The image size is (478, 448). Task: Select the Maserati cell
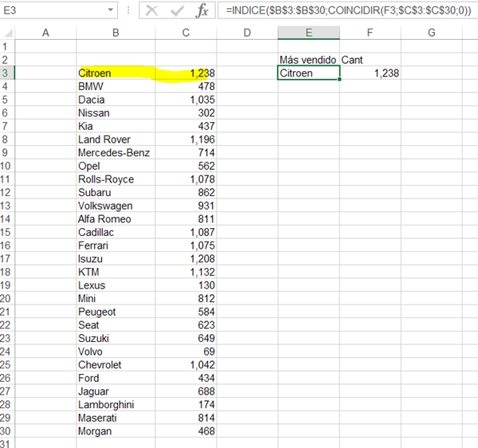tap(116, 418)
